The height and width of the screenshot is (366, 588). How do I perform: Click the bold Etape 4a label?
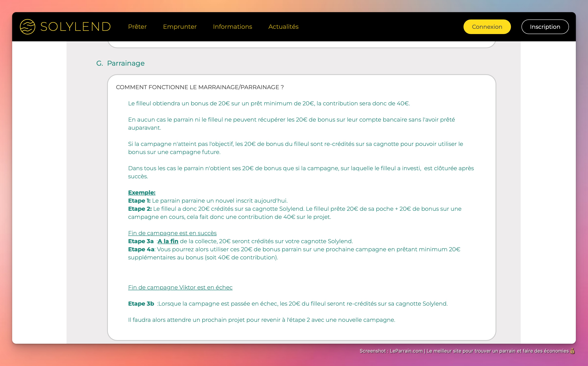141,249
